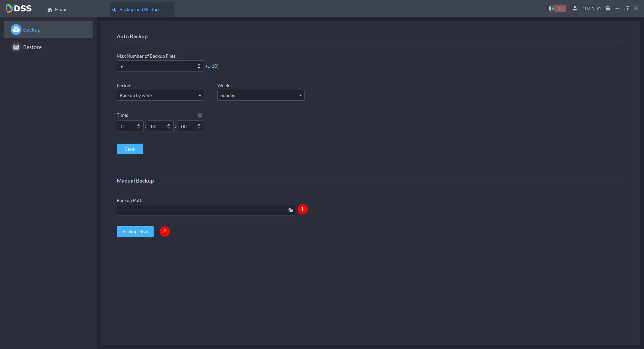Click the clock time 10:51:34
Screen dimensions: 644x349
click(592, 8)
